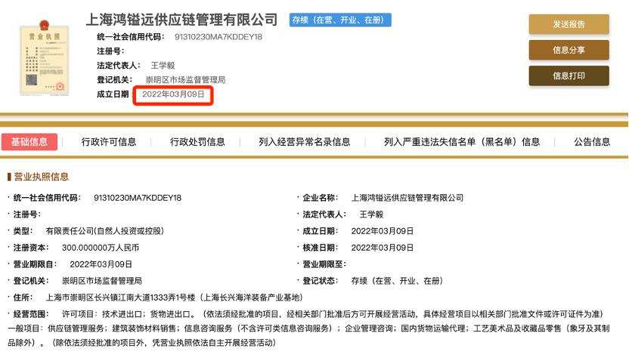
Task: Click the 经营范围 label
Action: (31, 314)
